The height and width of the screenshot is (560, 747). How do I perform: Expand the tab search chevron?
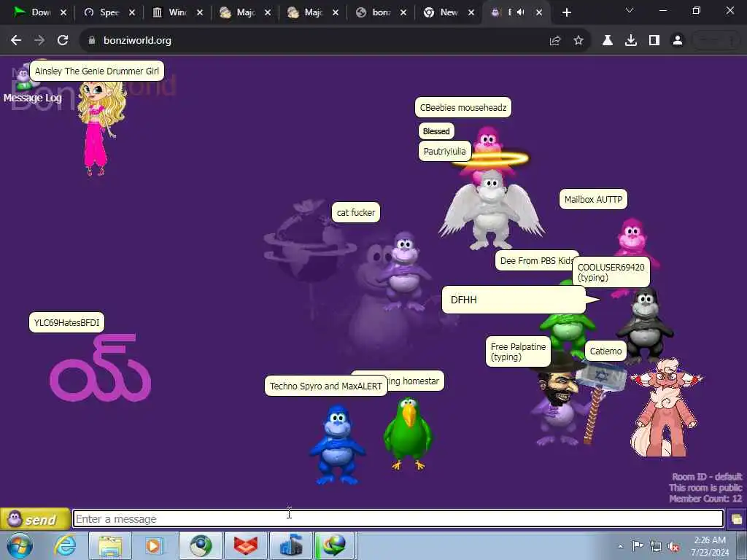tap(630, 10)
